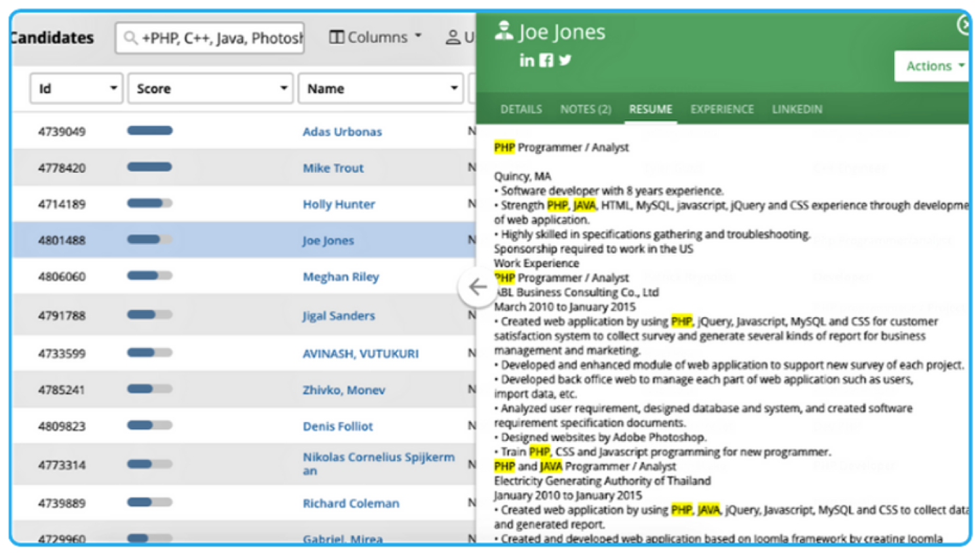The width and height of the screenshot is (980, 553).
Task: Expand the Actions dropdown menu
Action: (933, 66)
